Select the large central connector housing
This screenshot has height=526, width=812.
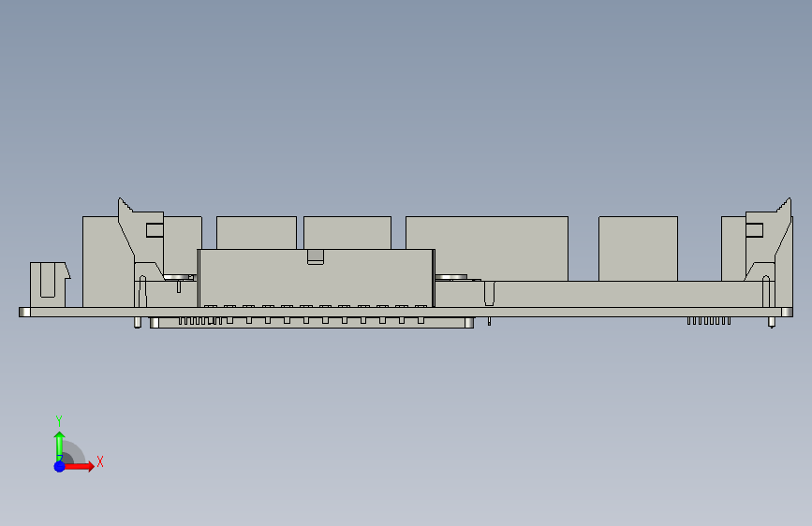coord(316,278)
